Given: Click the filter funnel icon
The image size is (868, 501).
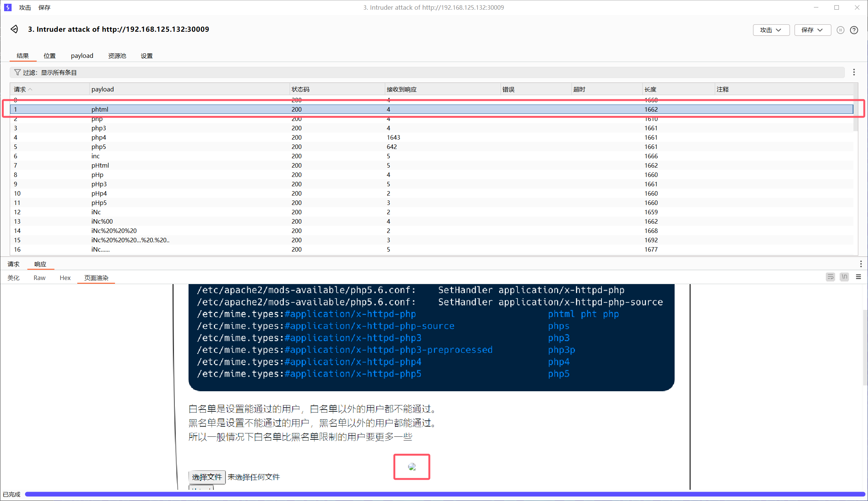Looking at the screenshot, I should (17, 72).
